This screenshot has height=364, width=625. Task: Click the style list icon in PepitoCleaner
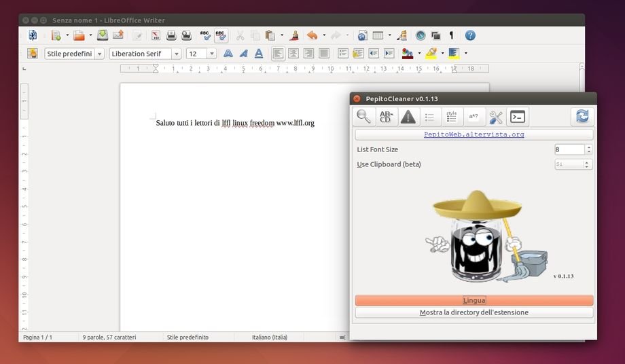pyautogui.click(x=452, y=117)
